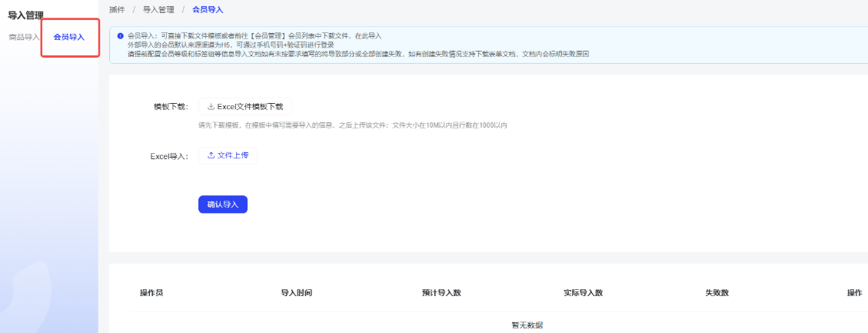Click the 失败数 column header
Screen dimensions: 868x333
(717, 293)
